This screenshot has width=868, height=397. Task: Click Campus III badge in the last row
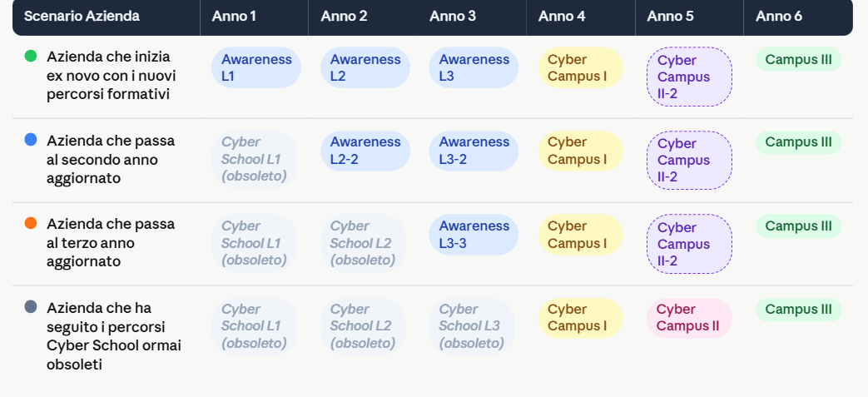[x=798, y=310]
